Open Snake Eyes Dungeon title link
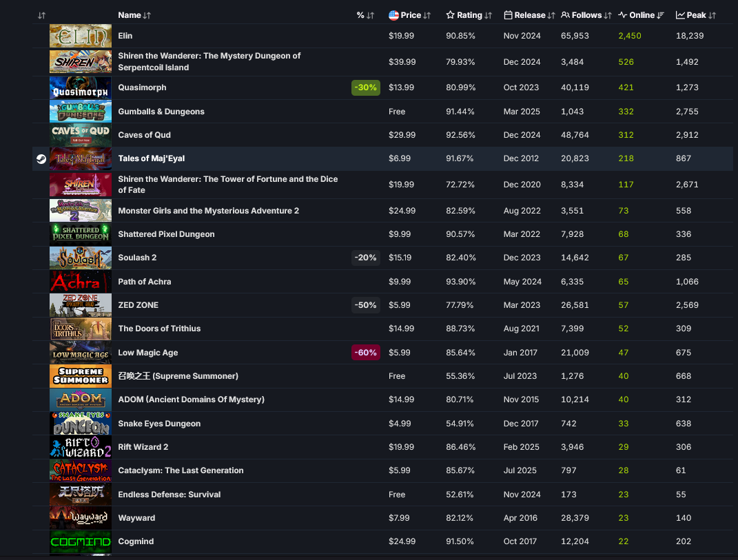The height and width of the screenshot is (560, 738). click(x=159, y=424)
